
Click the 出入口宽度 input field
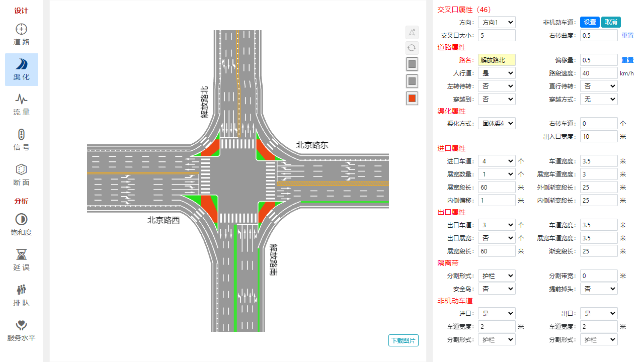(x=599, y=136)
